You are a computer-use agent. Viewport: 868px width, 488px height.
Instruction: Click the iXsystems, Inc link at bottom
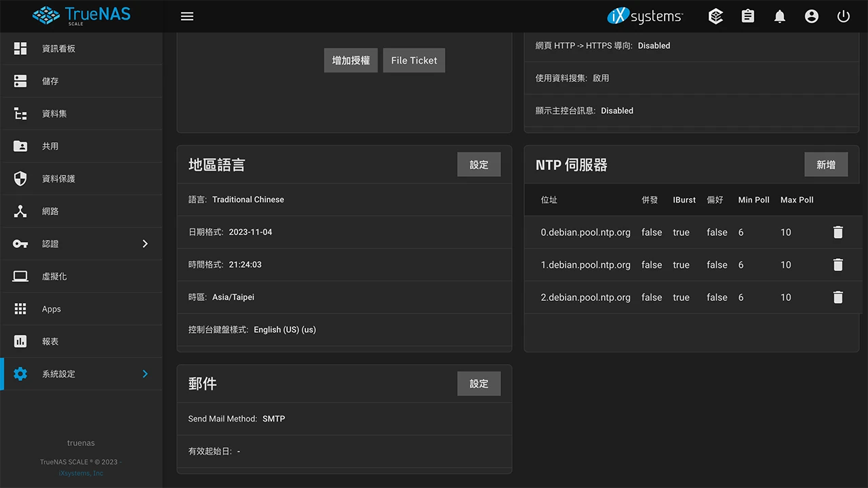tap(81, 472)
